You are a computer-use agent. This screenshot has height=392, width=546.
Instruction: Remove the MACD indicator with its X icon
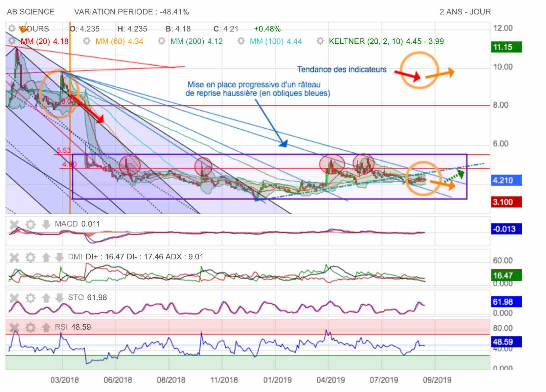(x=14, y=225)
